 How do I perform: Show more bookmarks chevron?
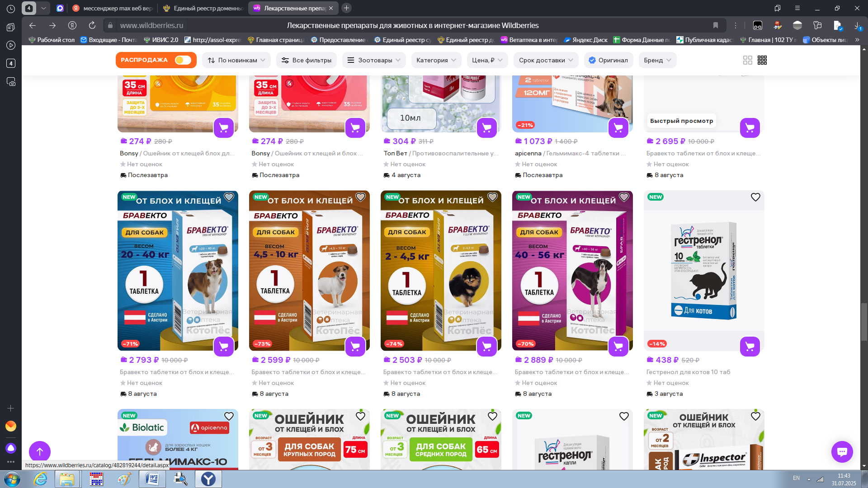pyautogui.click(x=857, y=40)
